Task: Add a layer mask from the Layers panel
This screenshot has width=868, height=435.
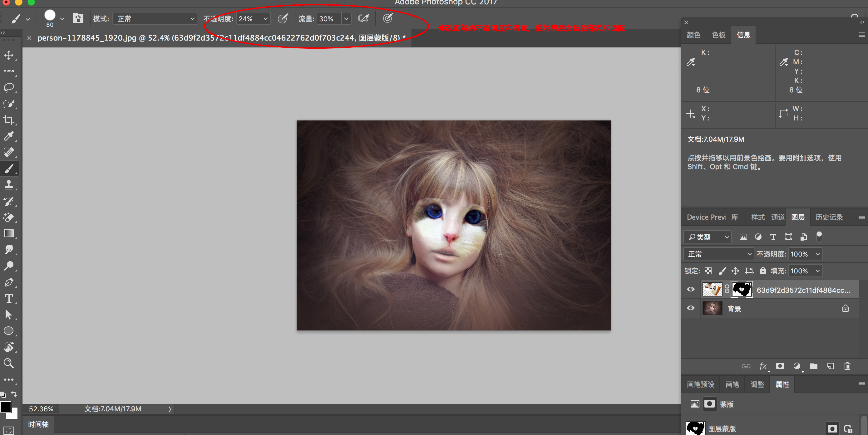Action: coord(780,366)
